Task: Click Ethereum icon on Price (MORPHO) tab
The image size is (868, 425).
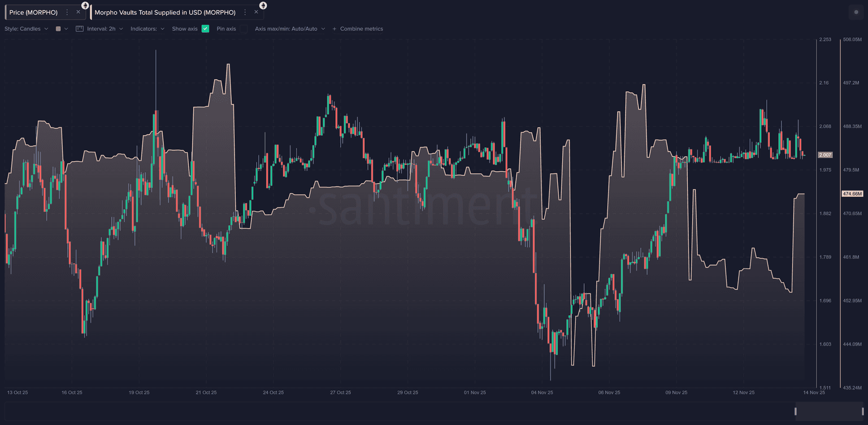Action: point(85,5)
